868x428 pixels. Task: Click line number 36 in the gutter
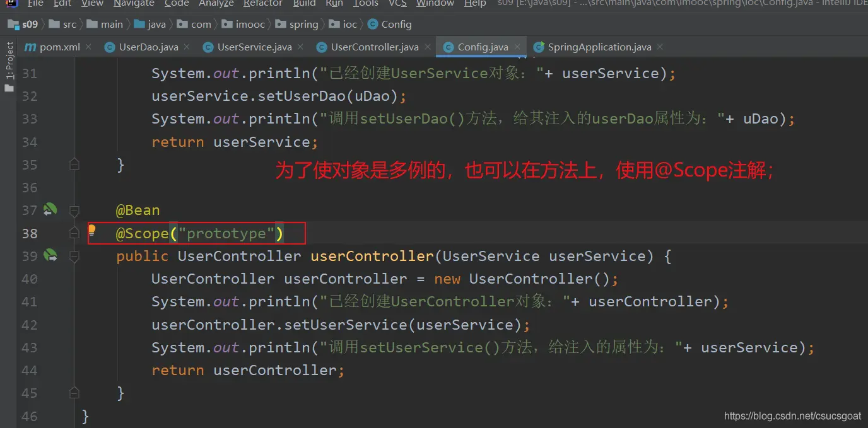(30, 187)
